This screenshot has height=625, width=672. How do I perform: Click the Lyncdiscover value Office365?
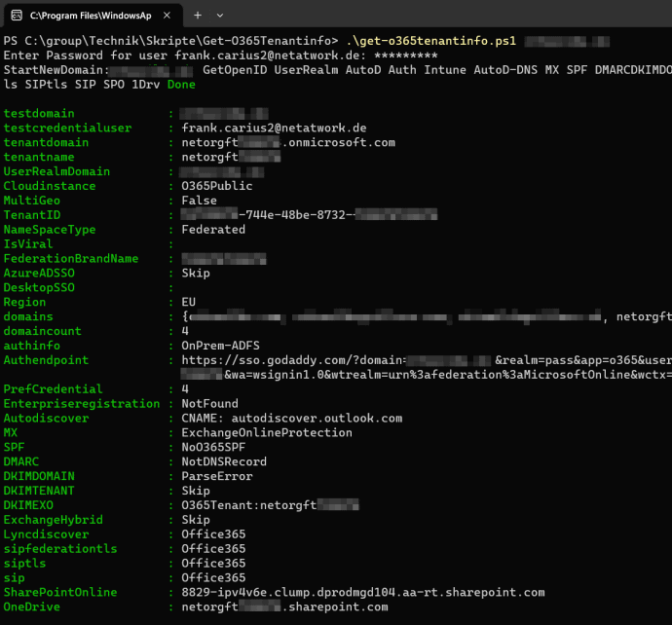click(213, 534)
